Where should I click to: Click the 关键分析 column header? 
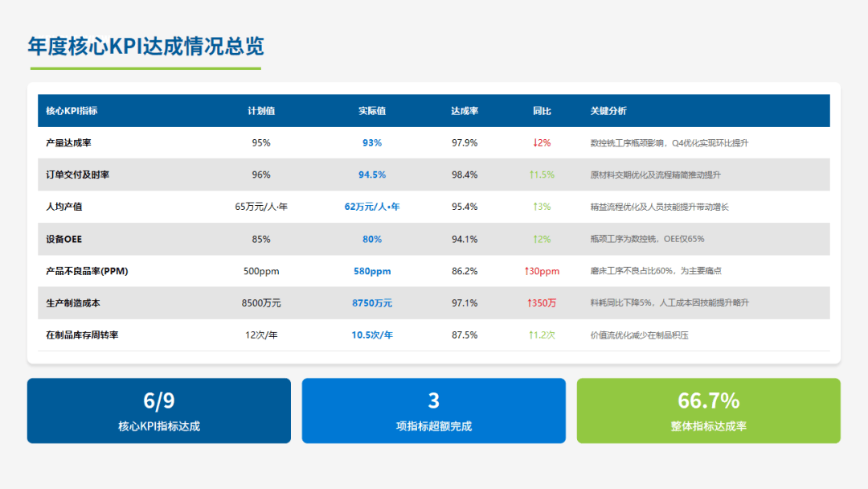coord(608,111)
